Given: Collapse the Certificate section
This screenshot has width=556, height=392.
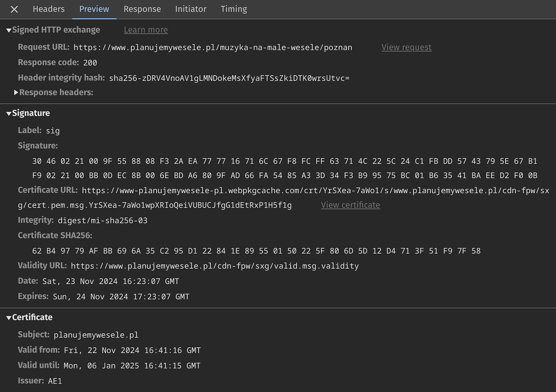Looking at the screenshot, I should [x=9, y=318].
